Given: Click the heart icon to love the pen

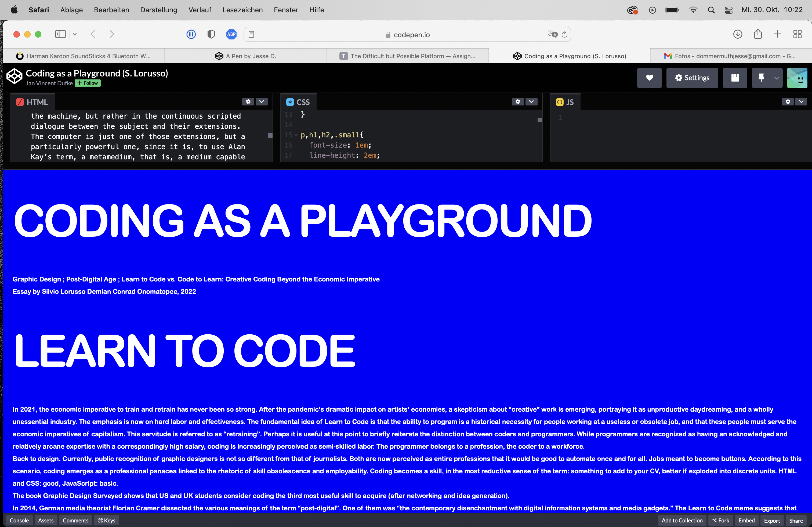Looking at the screenshot, I should click(x=649, y=78).
